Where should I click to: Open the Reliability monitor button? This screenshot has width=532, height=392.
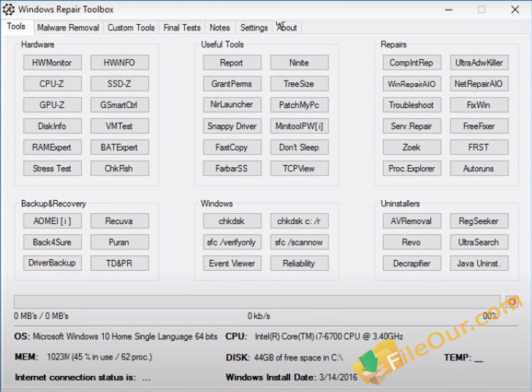click(x=300, y=264)
